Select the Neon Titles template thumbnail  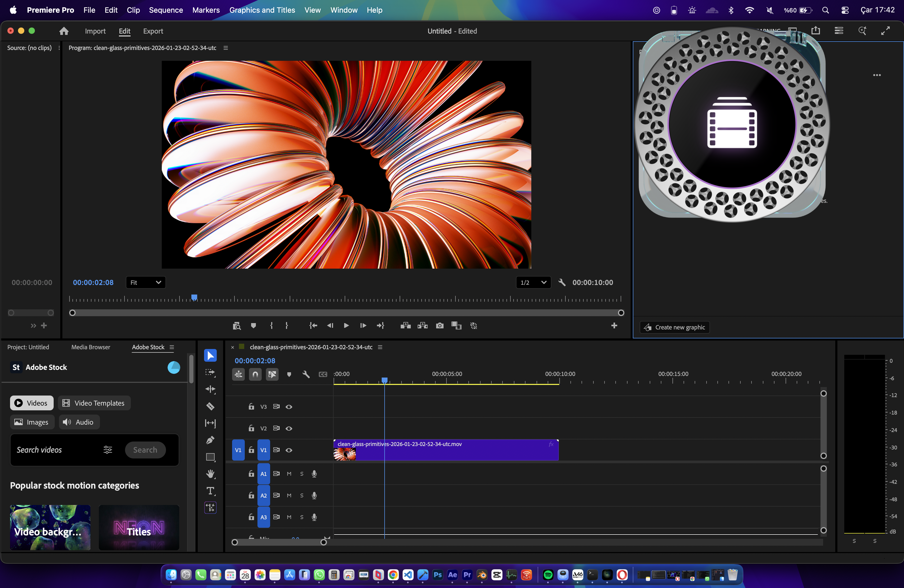pos(139,527)
